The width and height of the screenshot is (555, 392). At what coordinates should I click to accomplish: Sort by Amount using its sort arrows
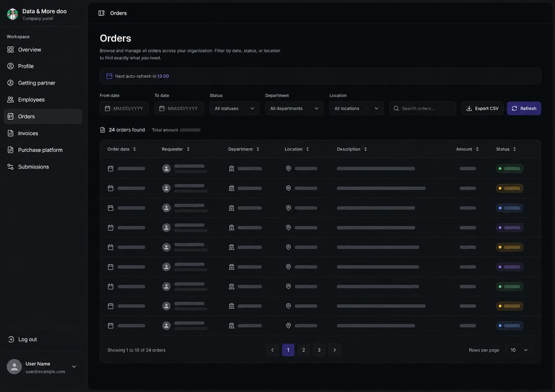point(477,149)
